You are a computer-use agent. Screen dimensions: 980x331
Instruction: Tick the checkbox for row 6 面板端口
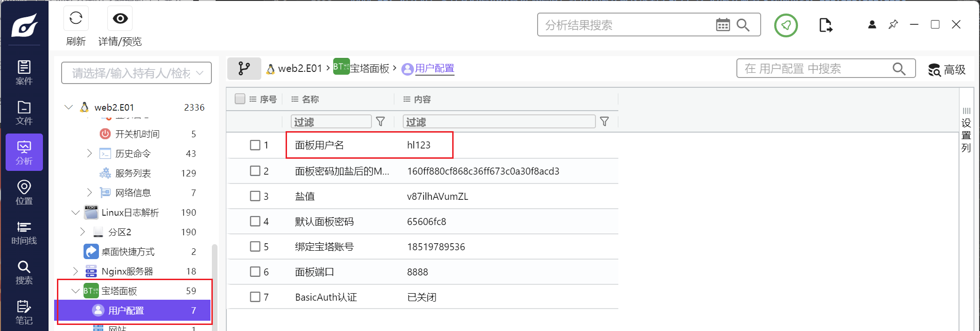pyautogui.click(x=255, y=272)
